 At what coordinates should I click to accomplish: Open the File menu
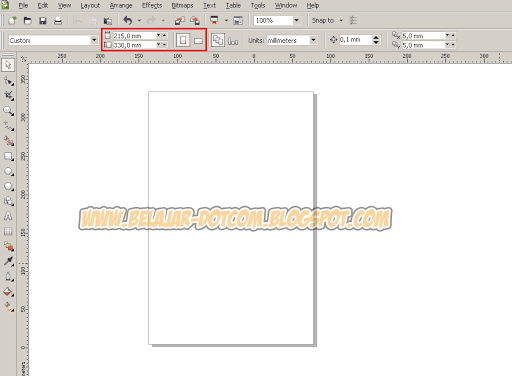point(23,6)
